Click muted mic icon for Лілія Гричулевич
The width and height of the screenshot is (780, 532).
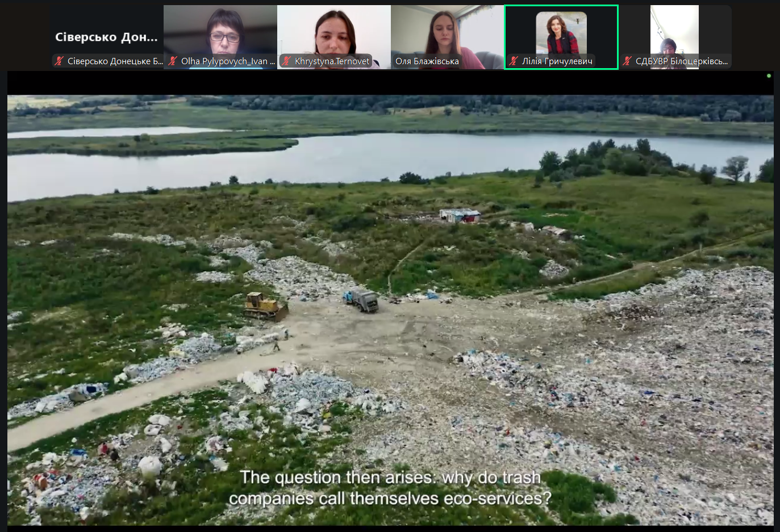point(514,61)
